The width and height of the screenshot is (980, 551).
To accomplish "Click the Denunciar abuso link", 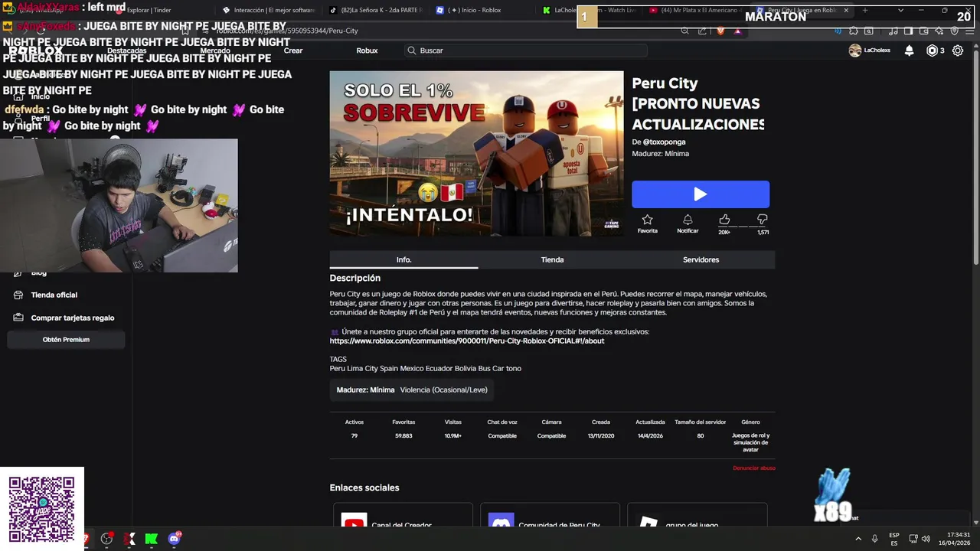I will point(754,468).
